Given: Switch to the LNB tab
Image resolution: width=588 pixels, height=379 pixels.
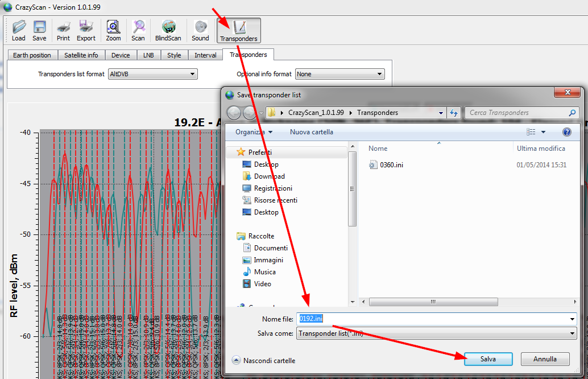Looking at the screenshot, I should [148, 55].
